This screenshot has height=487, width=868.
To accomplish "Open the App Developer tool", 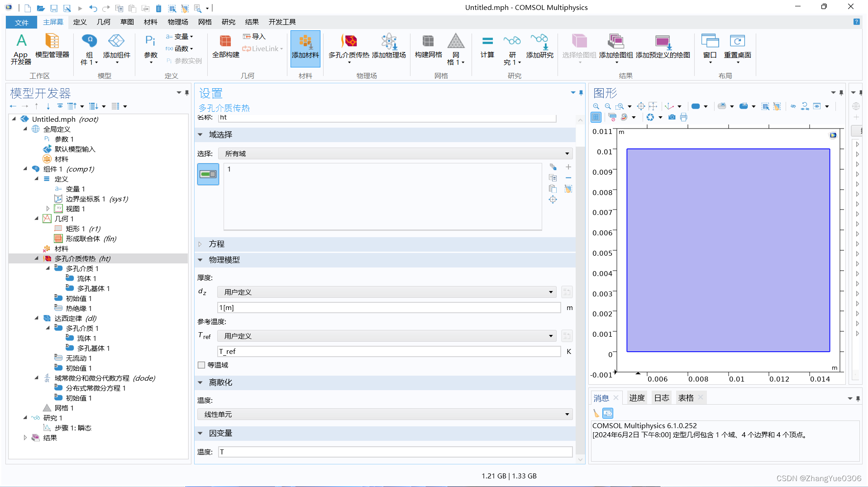I will click(x=21, y=49).
